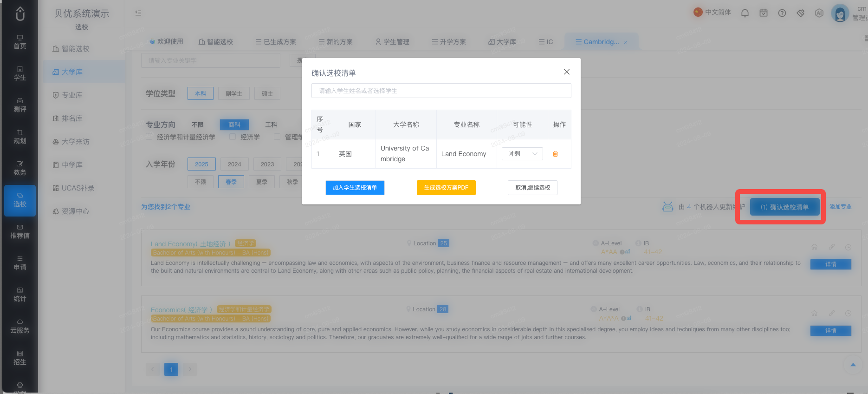The image size is (868, 394).
Task: Open the notification bell icon
Action: coord(745,13)
